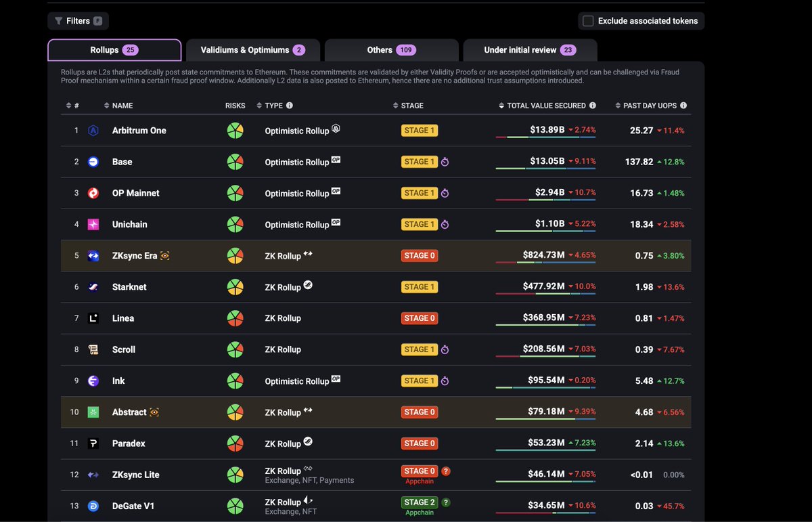This screenshot has width=812, height=522.
Task: Click the ZKsync Era logo icon
Action: click(93, 256)
